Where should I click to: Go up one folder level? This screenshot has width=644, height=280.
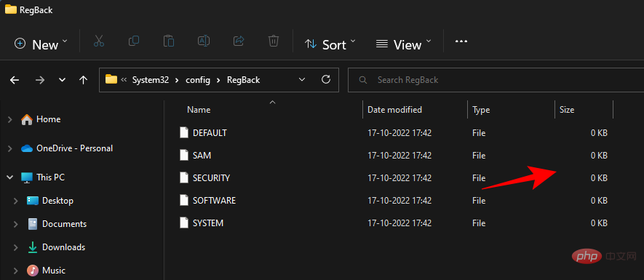[x=84, y=80]
